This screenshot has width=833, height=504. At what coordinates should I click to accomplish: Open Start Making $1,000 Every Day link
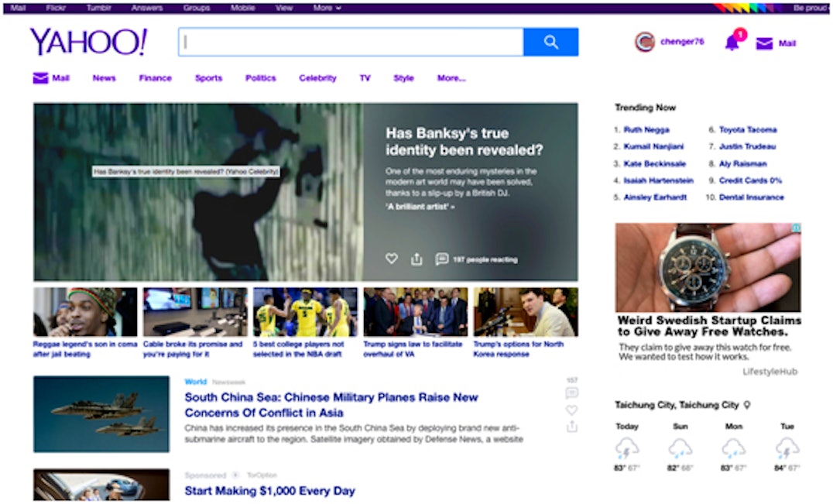[x=270, y=491]
